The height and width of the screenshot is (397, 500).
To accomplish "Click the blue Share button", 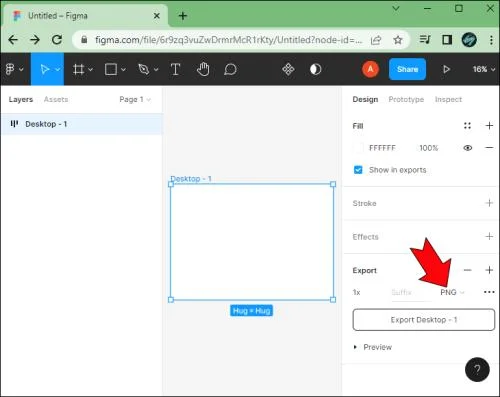I will [x=407, y=69].
